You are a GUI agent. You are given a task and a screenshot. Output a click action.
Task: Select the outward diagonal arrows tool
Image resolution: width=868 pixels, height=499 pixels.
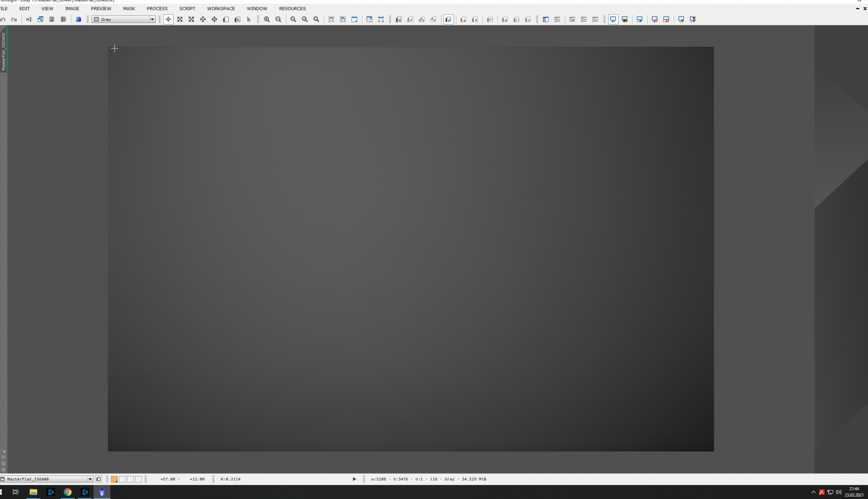point(180,19)
